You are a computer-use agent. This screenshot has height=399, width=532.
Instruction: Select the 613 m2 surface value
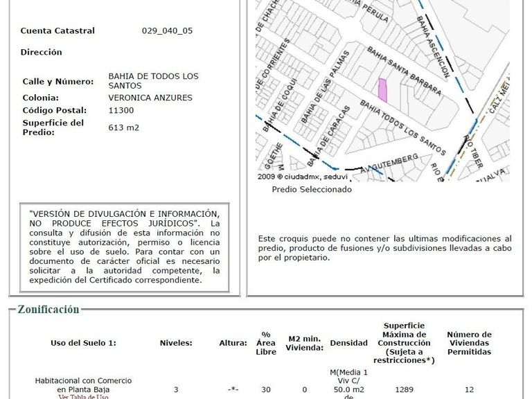coord(124,127)
